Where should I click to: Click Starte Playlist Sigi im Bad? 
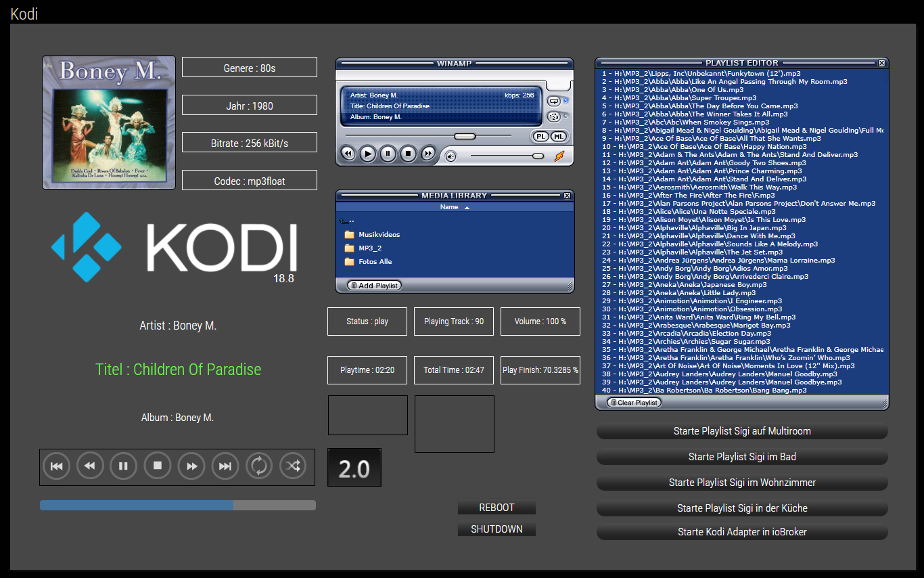[742, 457]
